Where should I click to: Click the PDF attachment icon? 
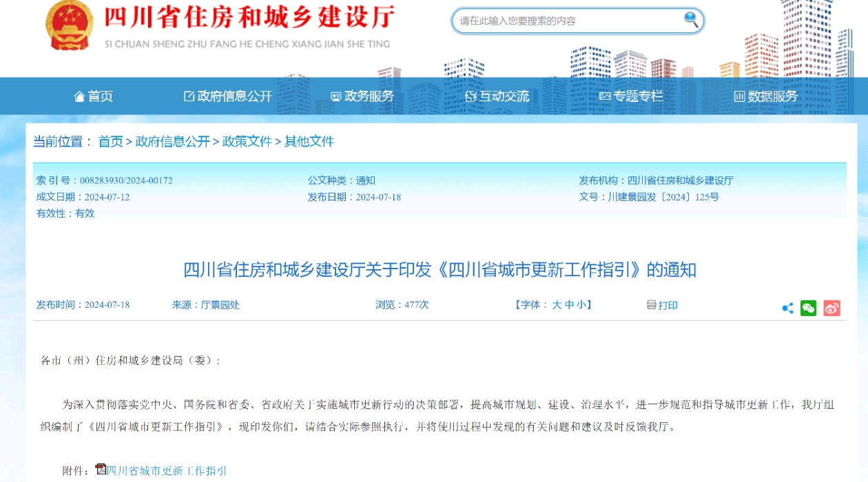click(x=101, y=470)
